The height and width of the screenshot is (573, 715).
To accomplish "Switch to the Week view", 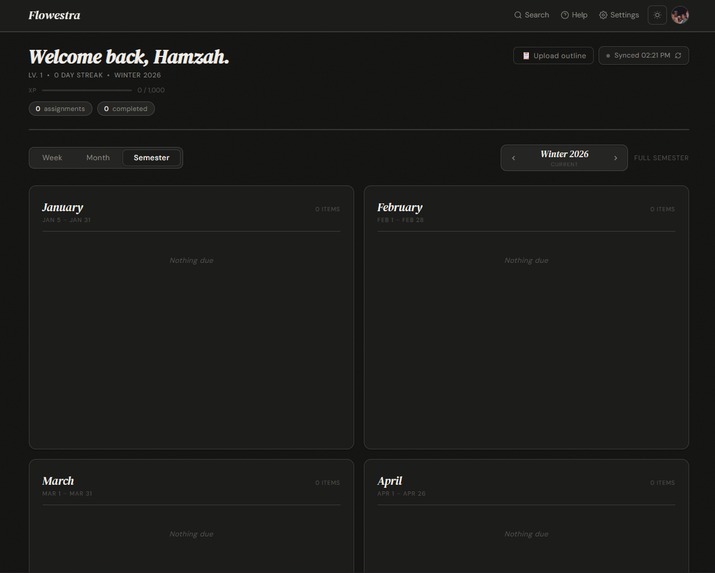I will [x=52, y=158].
